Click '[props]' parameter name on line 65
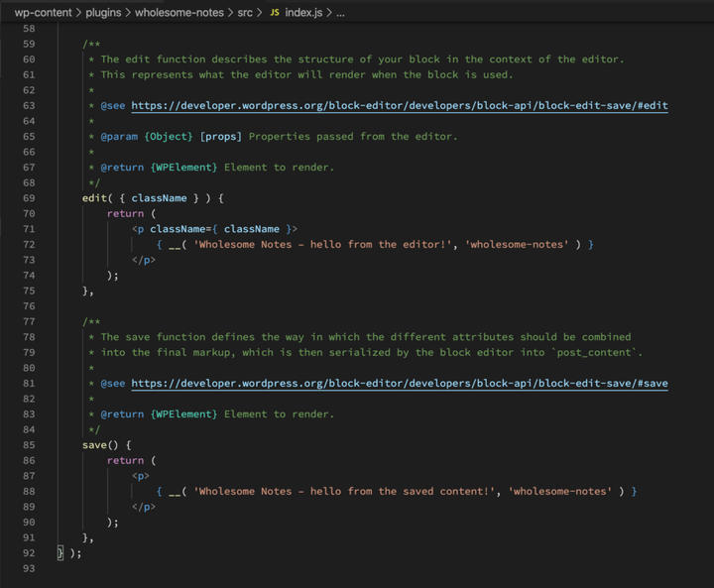This screenshot has height=588, width=714. pyautogui.click(x=221, y=137)
